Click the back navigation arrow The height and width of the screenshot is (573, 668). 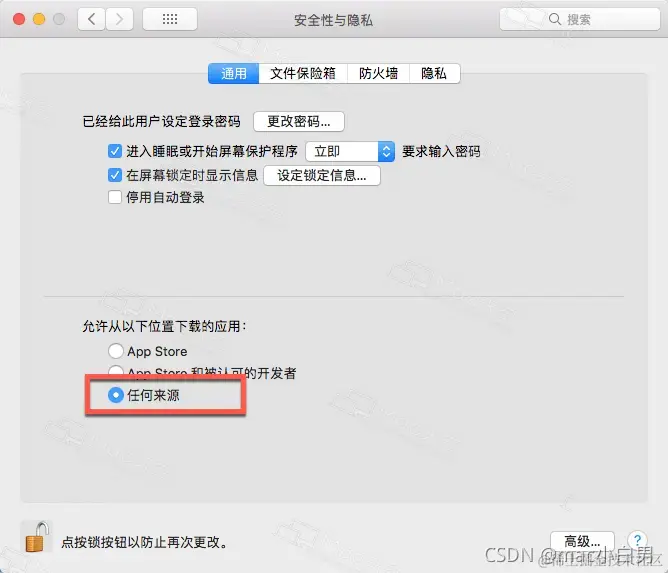91,19
